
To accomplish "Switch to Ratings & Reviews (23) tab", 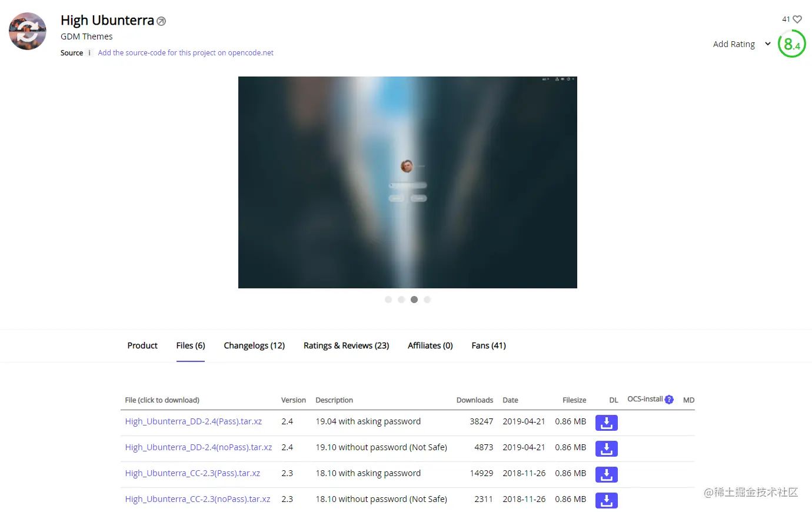I will pos(346,345).
